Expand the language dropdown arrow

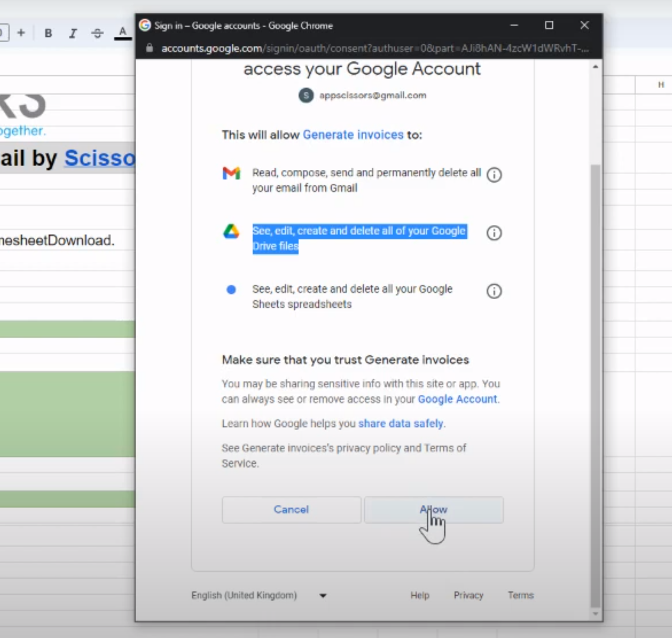323,596
